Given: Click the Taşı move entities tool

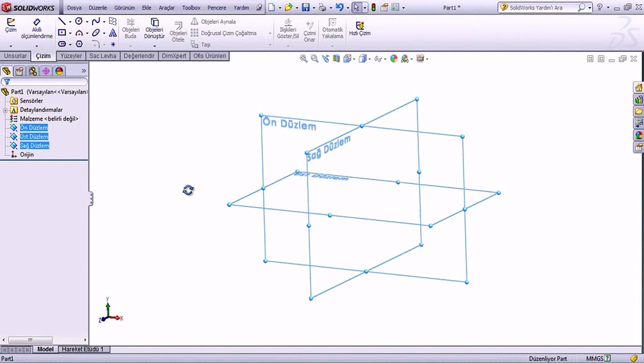Looking at the screenshot, I should 201,44.
